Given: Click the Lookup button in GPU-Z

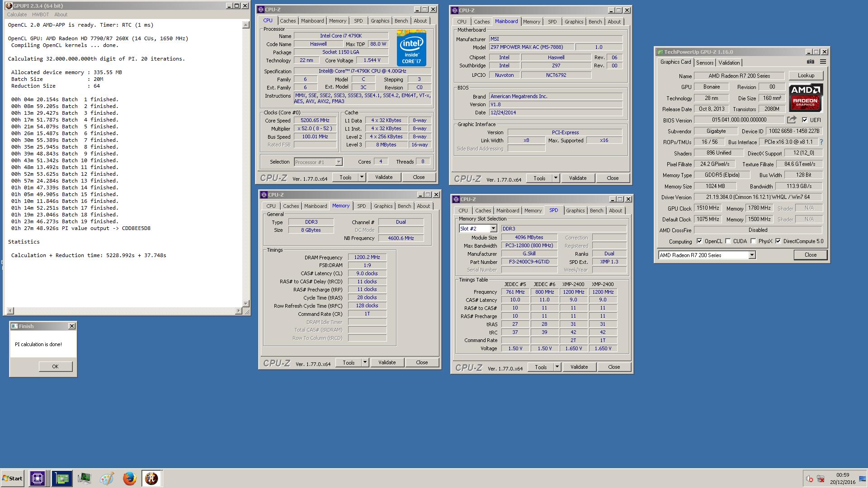Looking at the screenshot, I should point(806,75).
